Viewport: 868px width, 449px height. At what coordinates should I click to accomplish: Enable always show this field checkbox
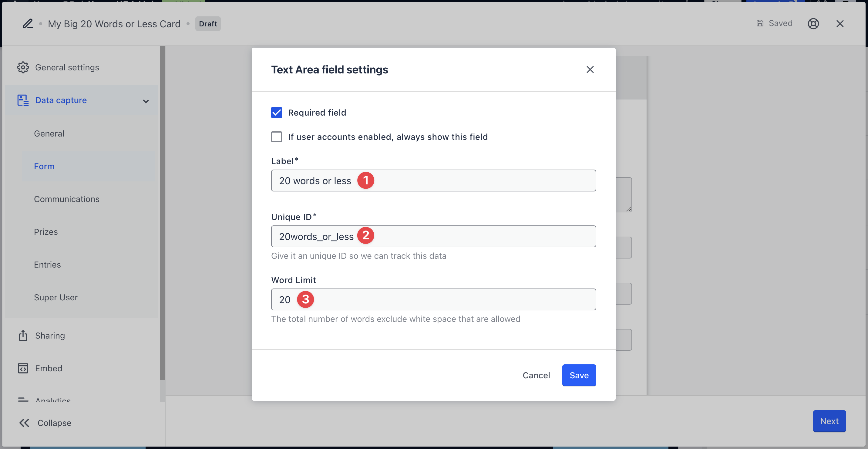276,137
